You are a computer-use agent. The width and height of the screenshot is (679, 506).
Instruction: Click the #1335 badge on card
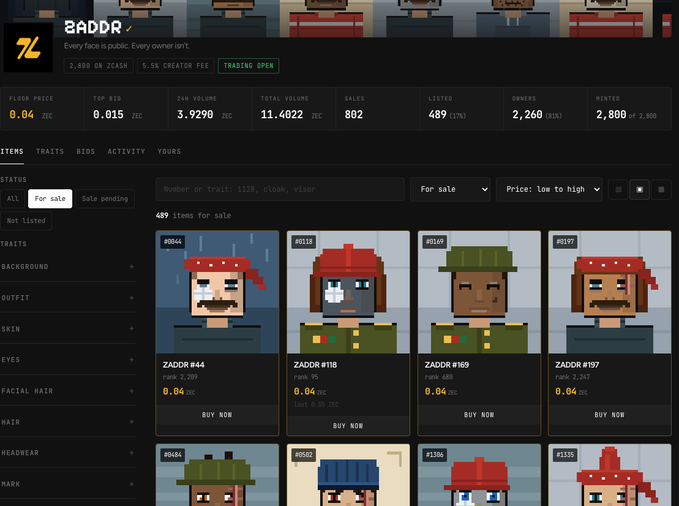click(x=565, y=454)
